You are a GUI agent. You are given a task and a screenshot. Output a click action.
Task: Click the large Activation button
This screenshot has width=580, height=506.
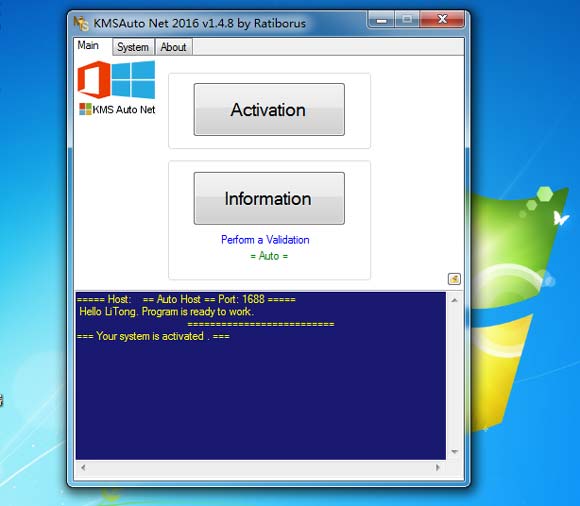coord(269,109)
